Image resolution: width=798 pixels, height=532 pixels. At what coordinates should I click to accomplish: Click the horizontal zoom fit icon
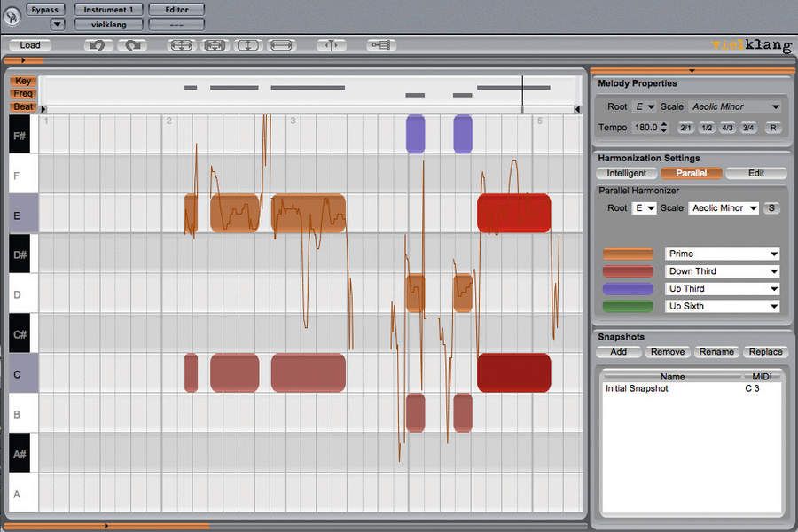[281, 45]
